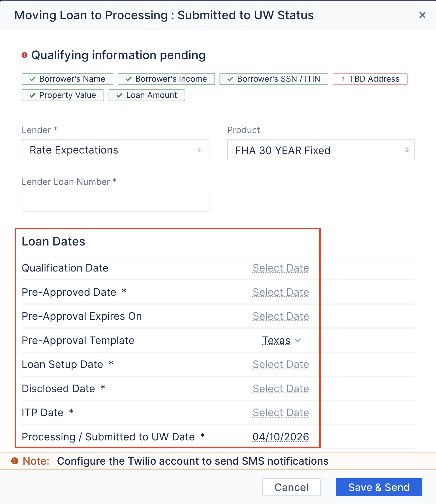The height and width of the screenshot is (504, 436).
Task: Click the exclamation icon on TBD Address chip
Action: pos(343,79)
